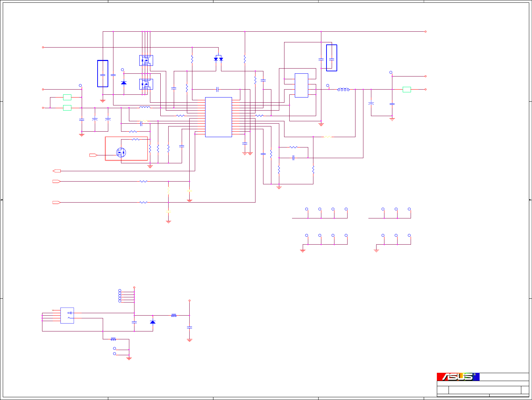532x400 pixels.
Task: Select the smaller IC rectangle beside the output inductor
Action: tap(301, 85)
